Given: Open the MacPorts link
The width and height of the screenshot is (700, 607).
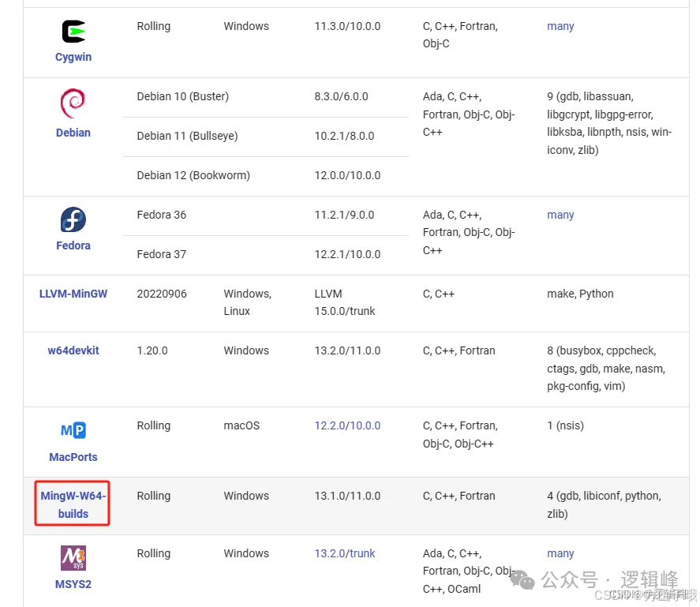Looking at the screenshot, I should click(x=73, y=457).
